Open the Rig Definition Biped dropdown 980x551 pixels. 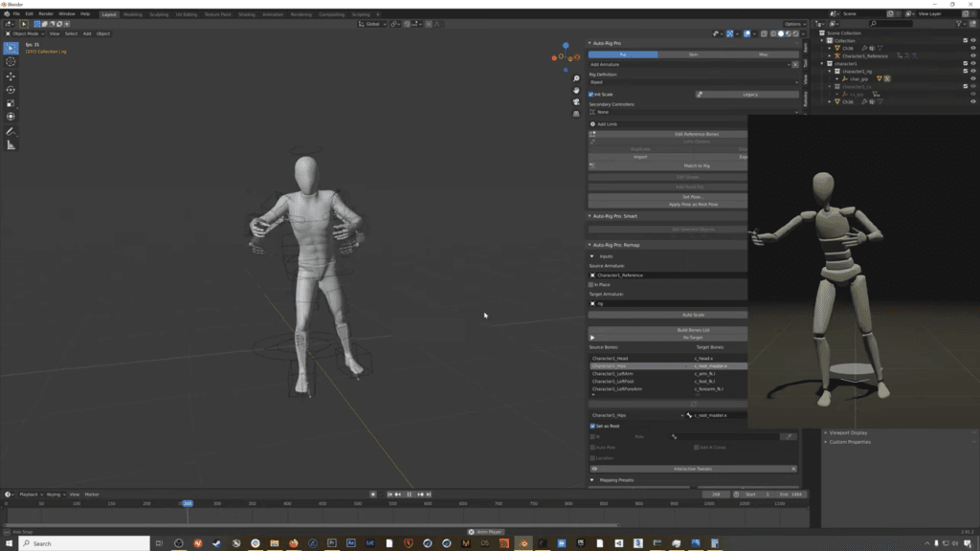click(694, 82)
